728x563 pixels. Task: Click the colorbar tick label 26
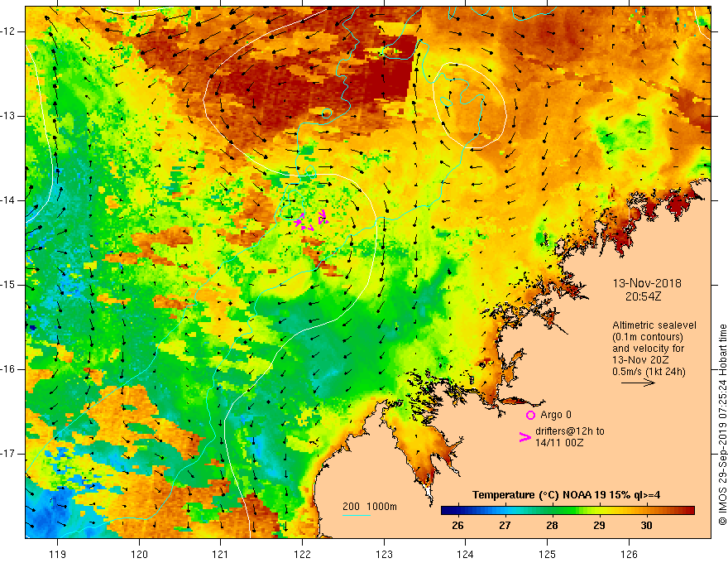click(x=457, y=526)
